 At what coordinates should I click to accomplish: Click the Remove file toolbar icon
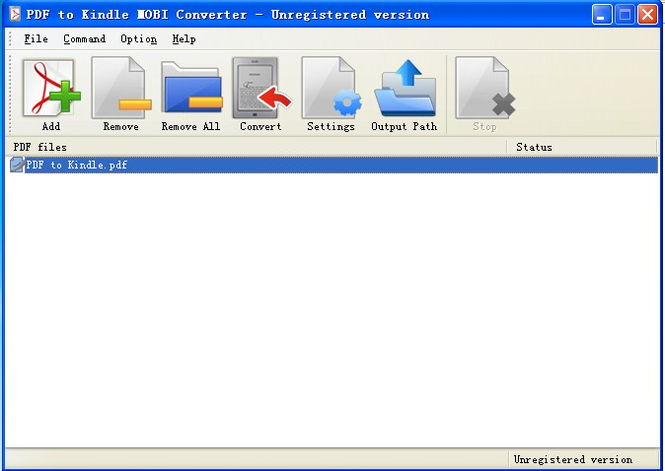point(121,88)
